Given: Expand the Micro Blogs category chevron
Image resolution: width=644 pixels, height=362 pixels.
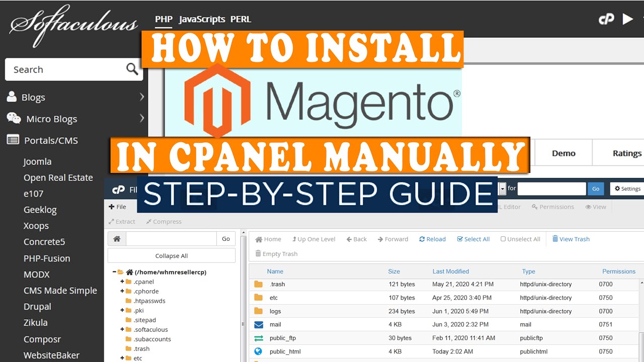Looking at the screenshot, I should tap(142, 118).
